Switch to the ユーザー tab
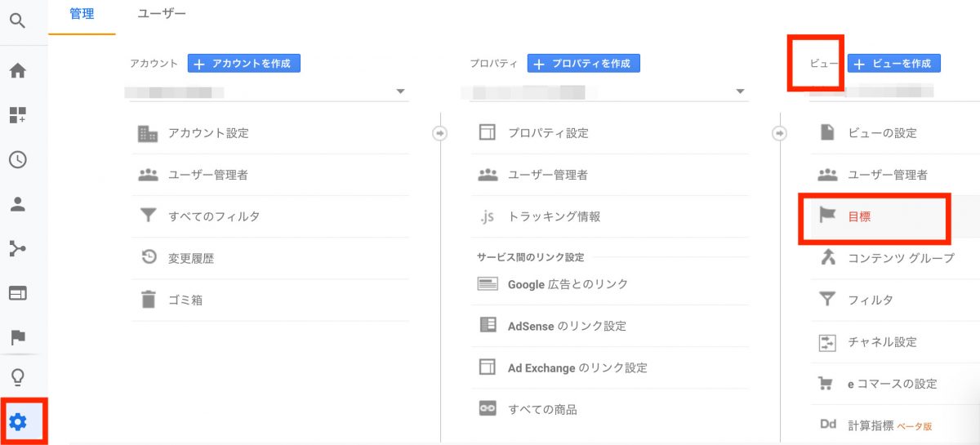This screenshot has height=445, width=980. point(162,14)
